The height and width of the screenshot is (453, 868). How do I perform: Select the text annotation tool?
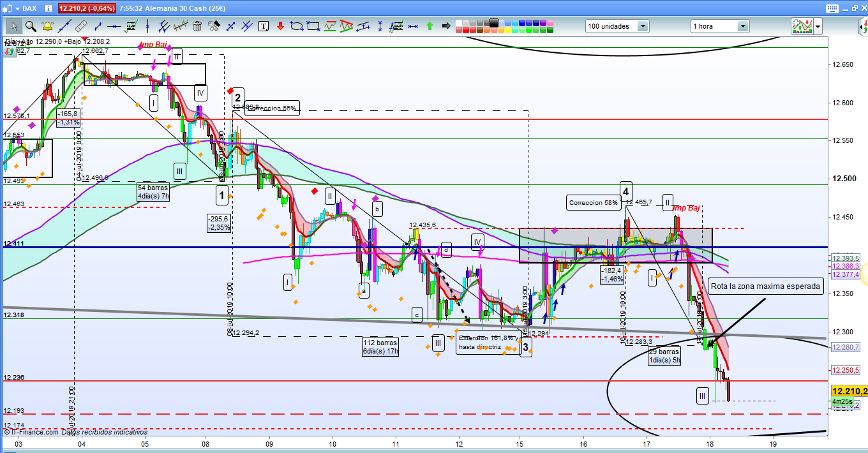(264, 26)
